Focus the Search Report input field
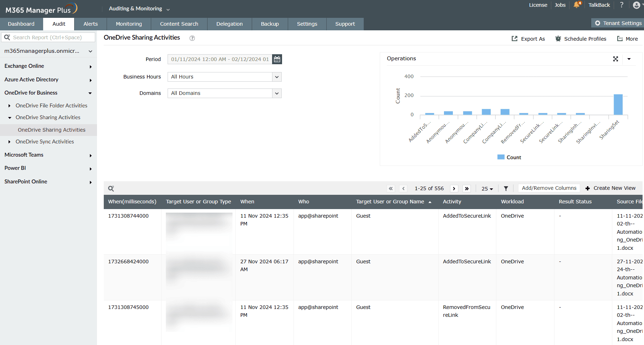 48,37
